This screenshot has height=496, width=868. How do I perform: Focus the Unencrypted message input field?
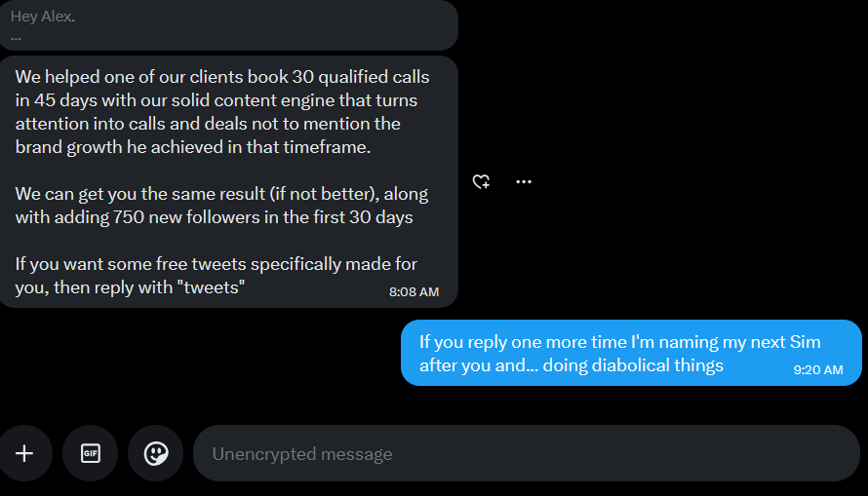[526, 453]
